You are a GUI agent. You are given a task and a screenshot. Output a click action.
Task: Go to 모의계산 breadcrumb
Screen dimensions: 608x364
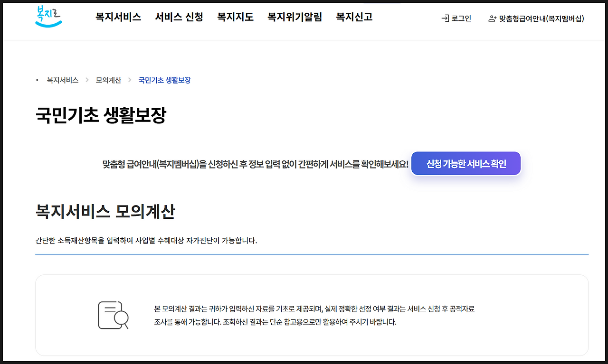point(108,80)
